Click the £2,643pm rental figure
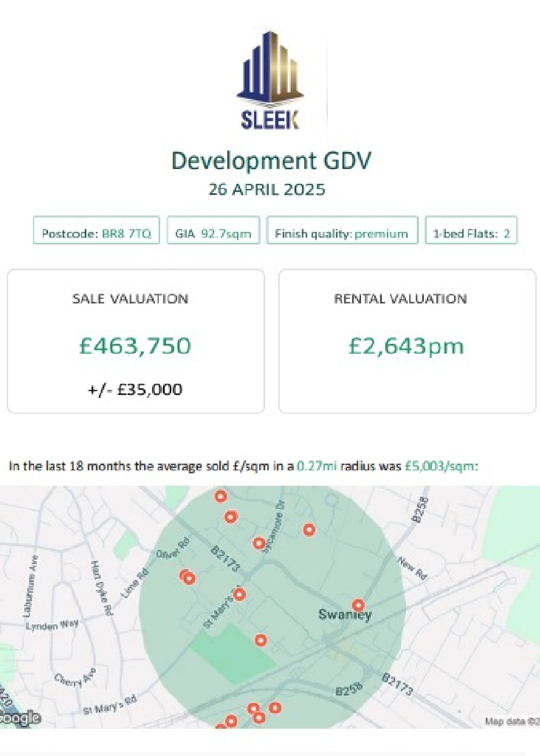Image resolution: width=540 pixels, height=756 pixels. (406, 346)
